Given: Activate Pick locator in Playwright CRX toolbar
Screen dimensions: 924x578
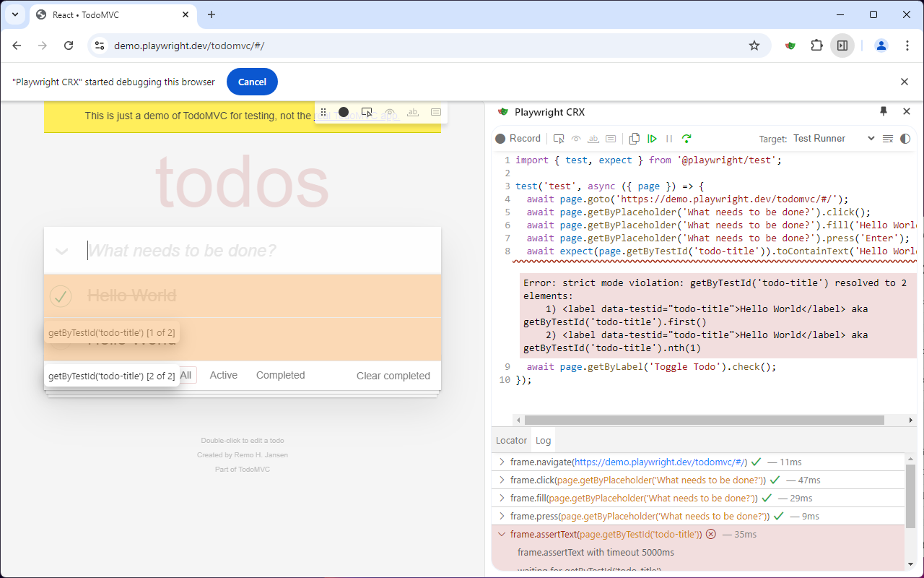Looking at the screenshot, I should pyautogui.click(x=559, y=139).
